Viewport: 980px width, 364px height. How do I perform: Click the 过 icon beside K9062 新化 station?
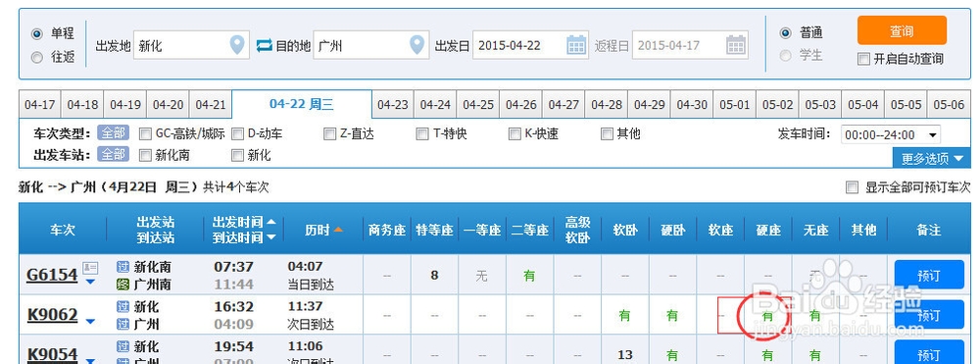pyautogui.click(x=123, y=307)
